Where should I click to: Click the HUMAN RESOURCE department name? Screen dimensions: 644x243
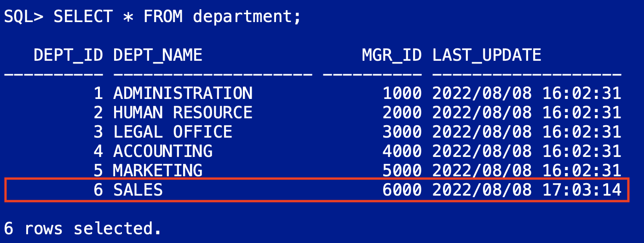click(183, 113)
